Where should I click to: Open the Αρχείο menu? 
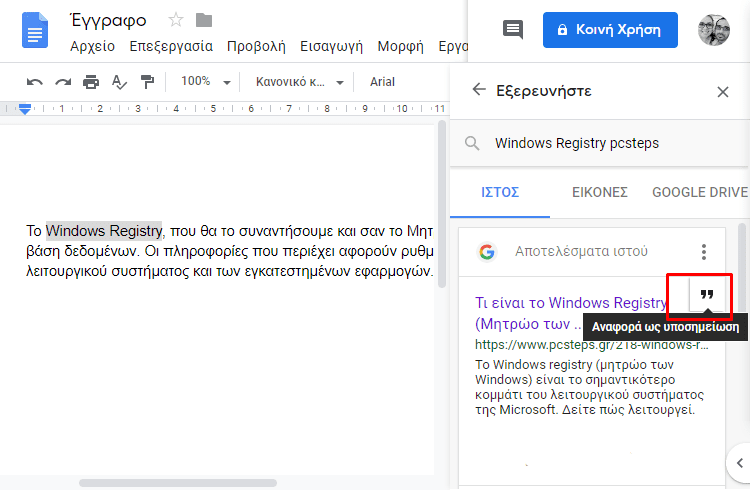(x=92, y=47)
